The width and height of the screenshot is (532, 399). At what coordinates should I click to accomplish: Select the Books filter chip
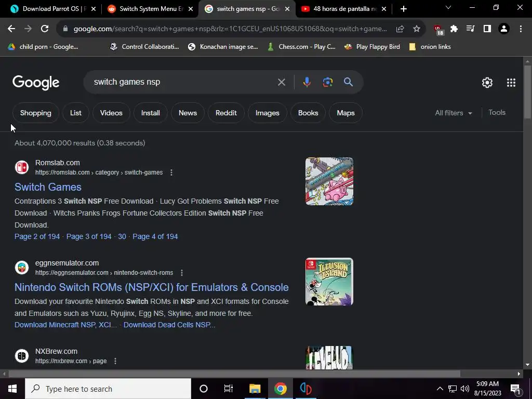click(x=308, y=113)
